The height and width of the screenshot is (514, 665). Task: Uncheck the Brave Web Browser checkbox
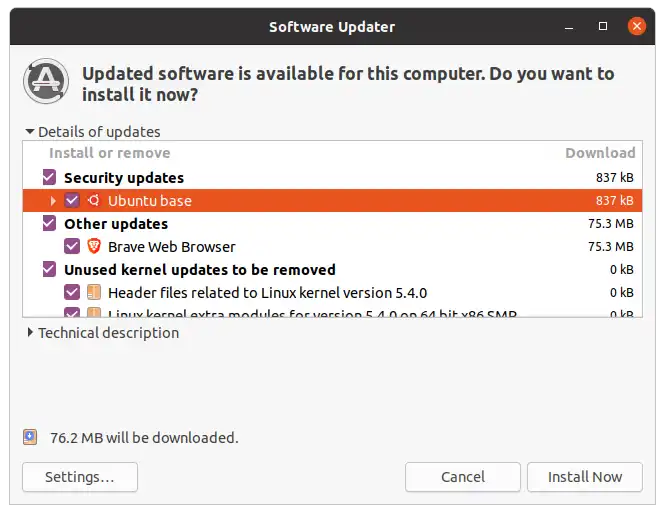coord(72,246)
